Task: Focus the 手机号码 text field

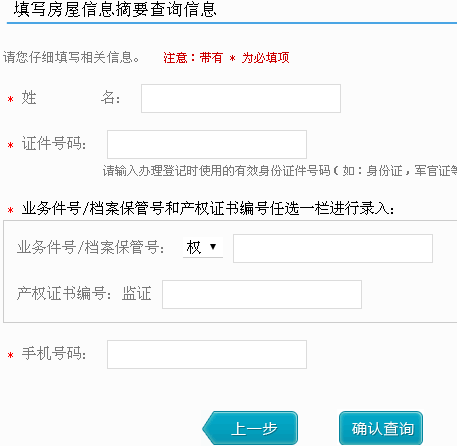Action: pyautogui.click(x=207, y=354)
